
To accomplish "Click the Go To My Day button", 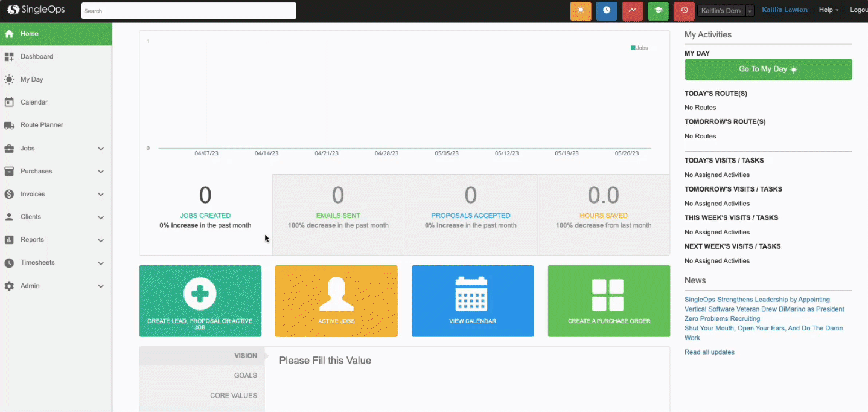I will [768, 69].
